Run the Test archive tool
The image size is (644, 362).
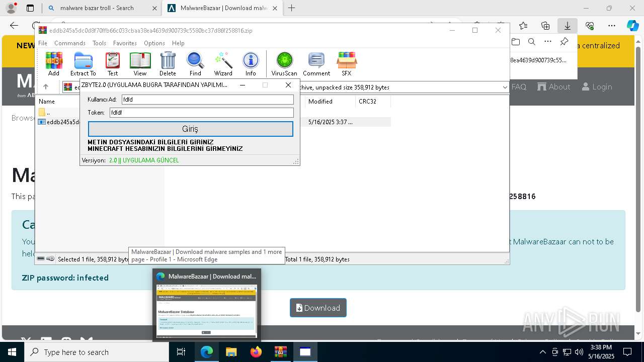point(113,64)
